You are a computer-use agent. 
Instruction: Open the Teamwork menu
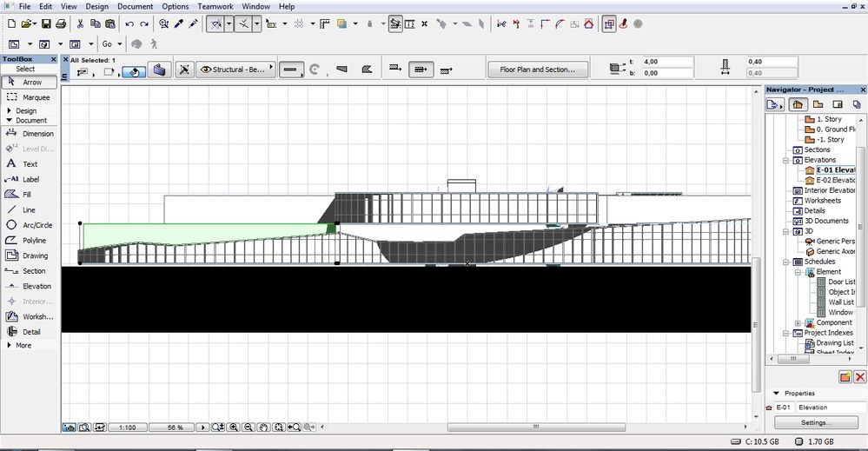pyautogui.click(x=215, y=6)
